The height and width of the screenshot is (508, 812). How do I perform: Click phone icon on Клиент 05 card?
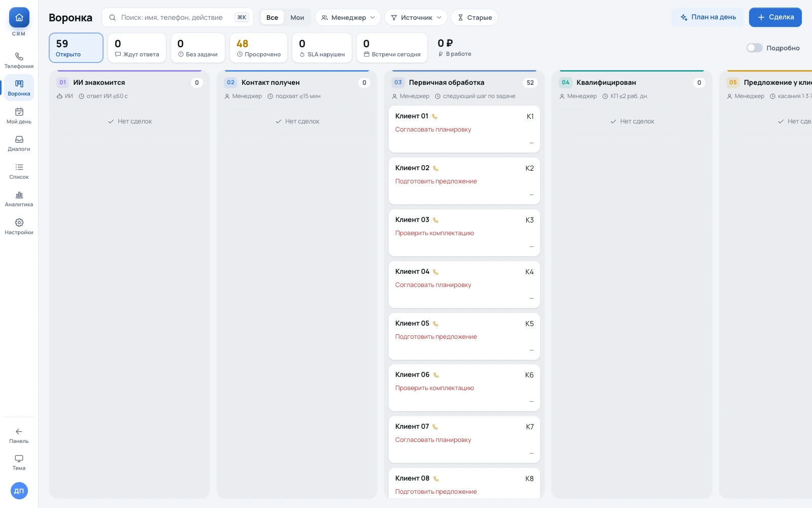(435, 324)
